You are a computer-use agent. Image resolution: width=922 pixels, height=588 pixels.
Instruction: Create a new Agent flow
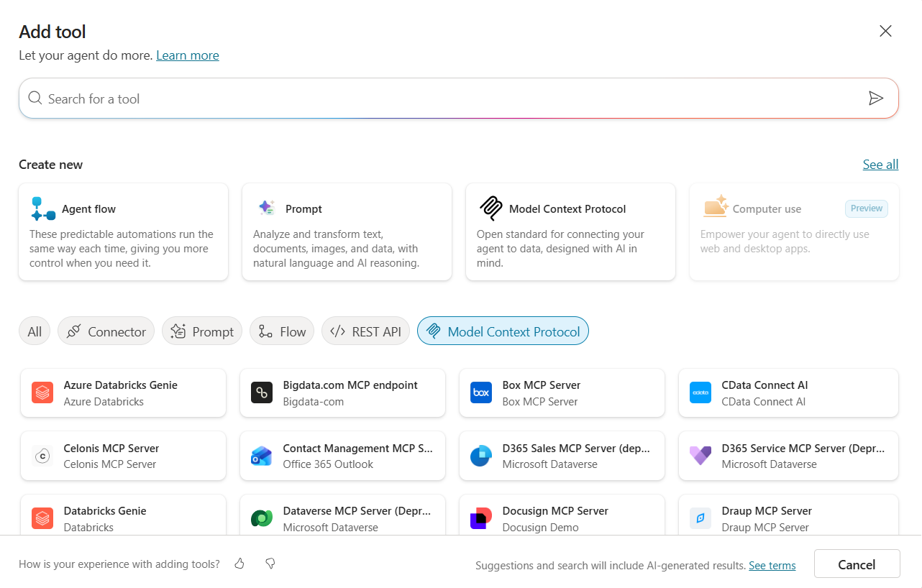(x=123, y=231)
